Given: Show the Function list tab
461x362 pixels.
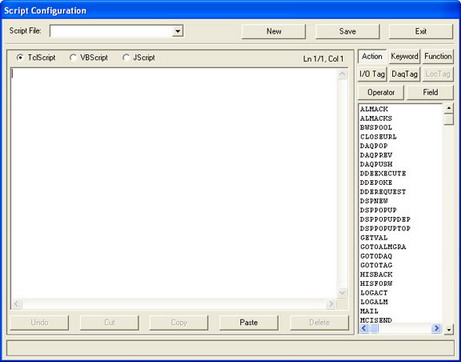Looking at the screenshot, I should pos(438,56).
